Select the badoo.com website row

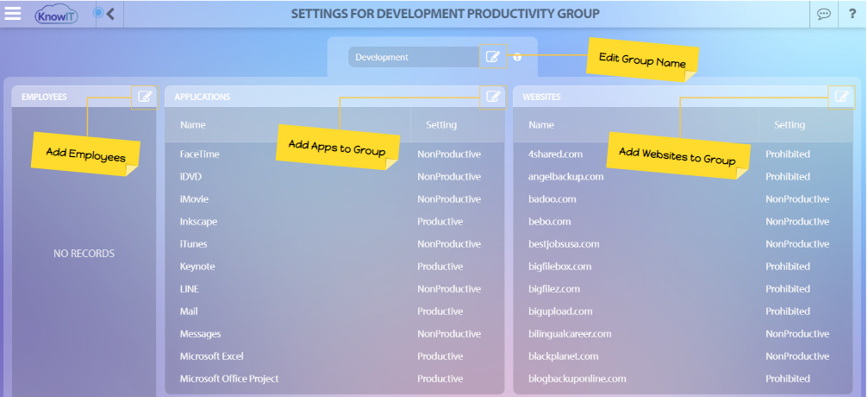(683, 199)
